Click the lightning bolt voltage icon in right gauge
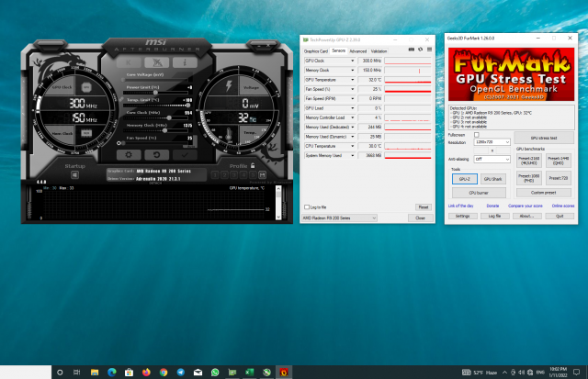Viewport: 588px width, 379px height. tap(229, 85)
